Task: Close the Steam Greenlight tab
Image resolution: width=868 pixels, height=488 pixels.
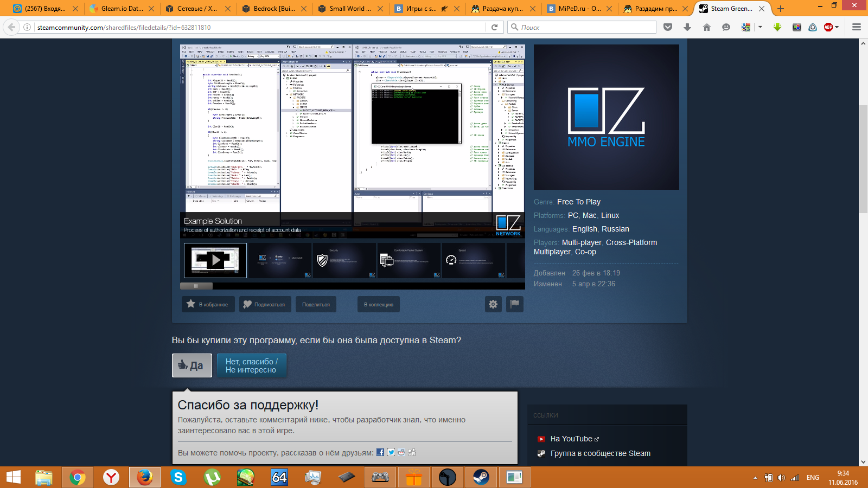Action: coord(762,9)
